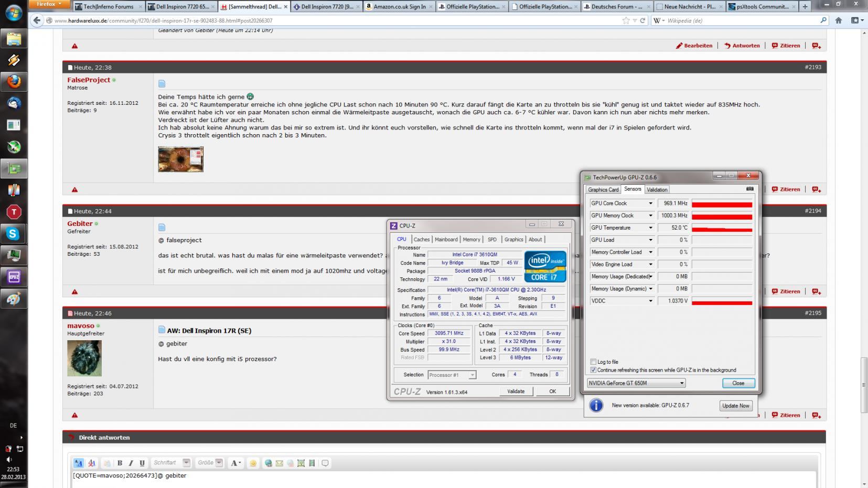
Task: Open FalseProject user profile link
Action: coord(89,80)
